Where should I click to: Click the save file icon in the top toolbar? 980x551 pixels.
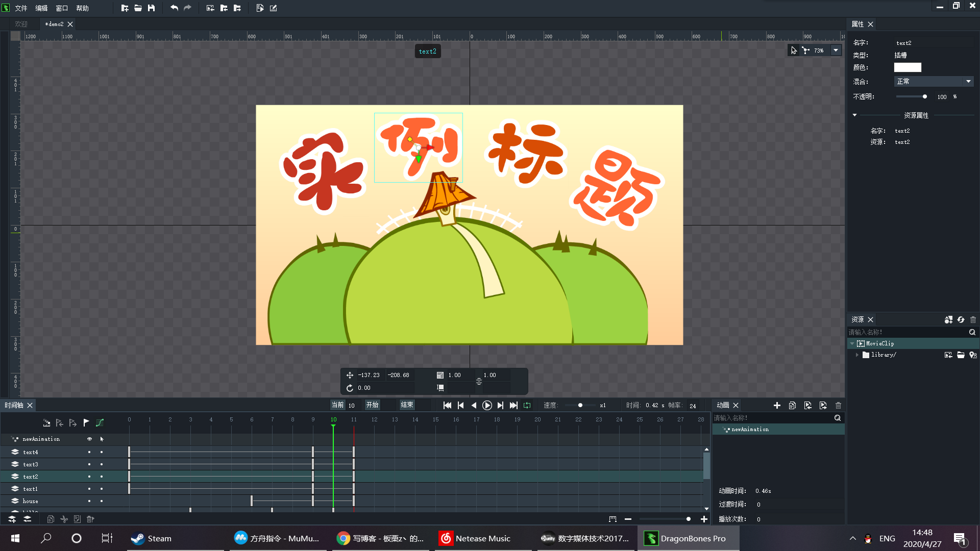click(151, 8)
